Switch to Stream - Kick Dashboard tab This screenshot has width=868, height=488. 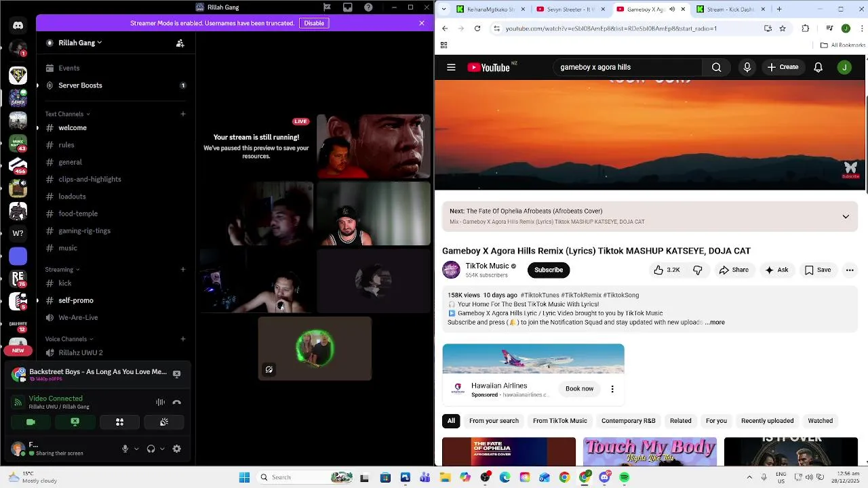click(730, 9)
